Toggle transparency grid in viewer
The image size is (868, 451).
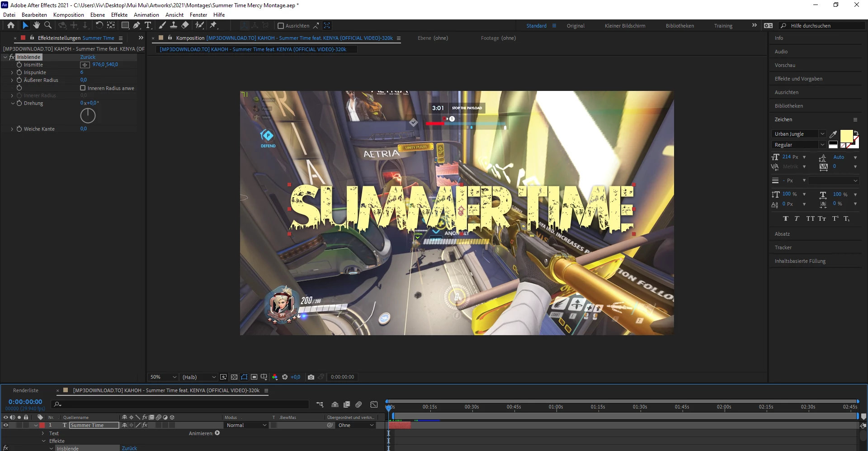click(234, 377)
